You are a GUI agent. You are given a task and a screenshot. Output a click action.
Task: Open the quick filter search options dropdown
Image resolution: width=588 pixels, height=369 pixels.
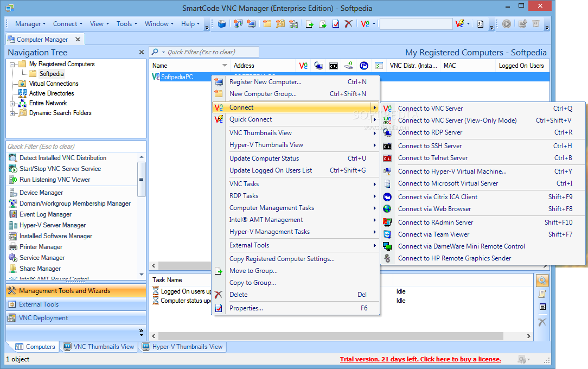pos(163,53)
